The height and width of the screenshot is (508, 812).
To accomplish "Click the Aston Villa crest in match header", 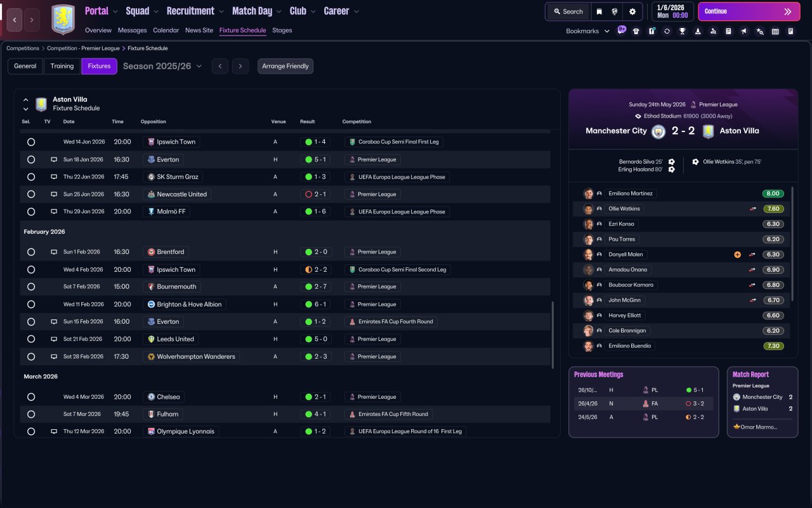I will click(709, 131).
